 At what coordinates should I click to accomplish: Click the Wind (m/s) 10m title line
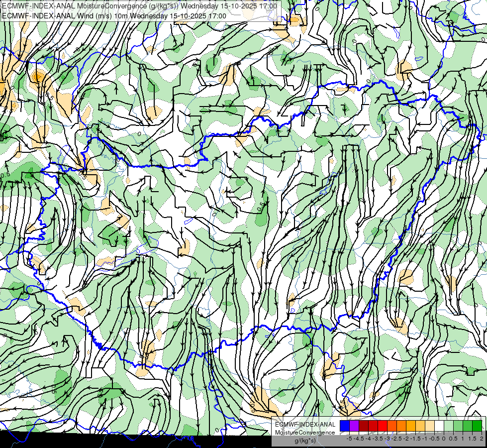click(114, 15)
